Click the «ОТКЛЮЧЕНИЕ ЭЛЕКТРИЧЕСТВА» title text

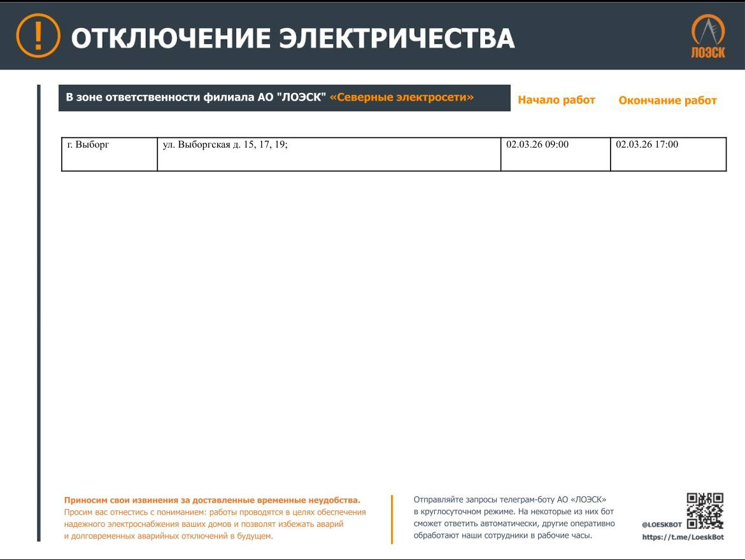tap(293, 38)
